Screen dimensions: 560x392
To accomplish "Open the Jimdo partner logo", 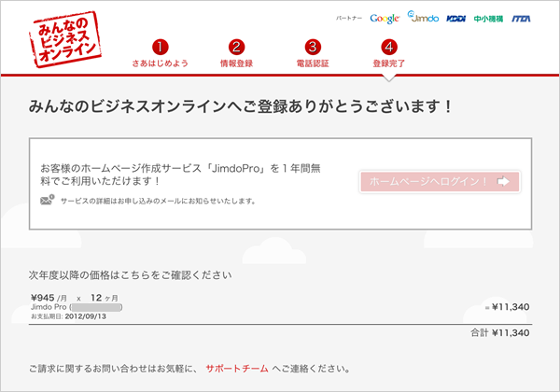I will (x=423, y=17).
